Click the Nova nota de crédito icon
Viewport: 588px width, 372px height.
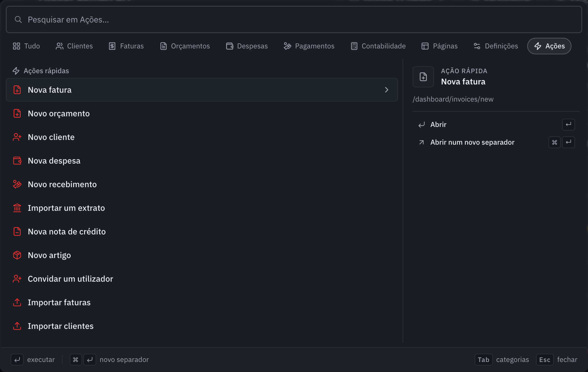(x=17, y=231)
